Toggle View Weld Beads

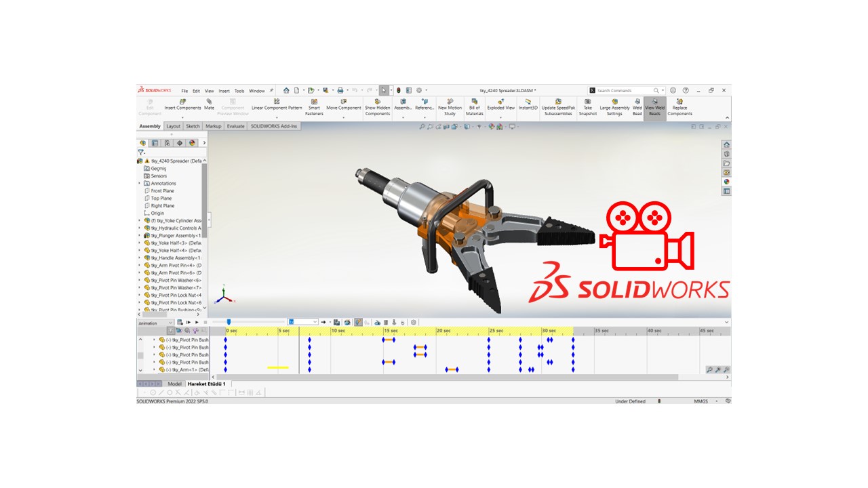pos(654,107)
